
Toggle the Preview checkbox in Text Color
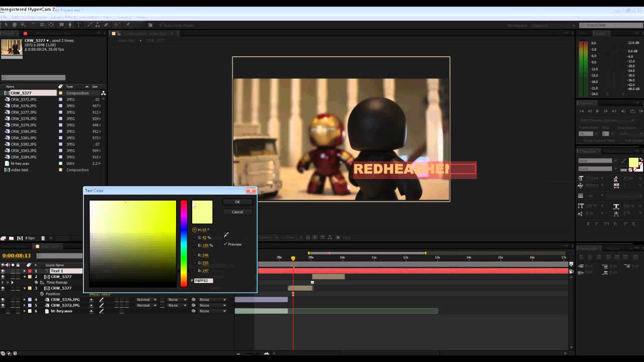click(225, 244)
